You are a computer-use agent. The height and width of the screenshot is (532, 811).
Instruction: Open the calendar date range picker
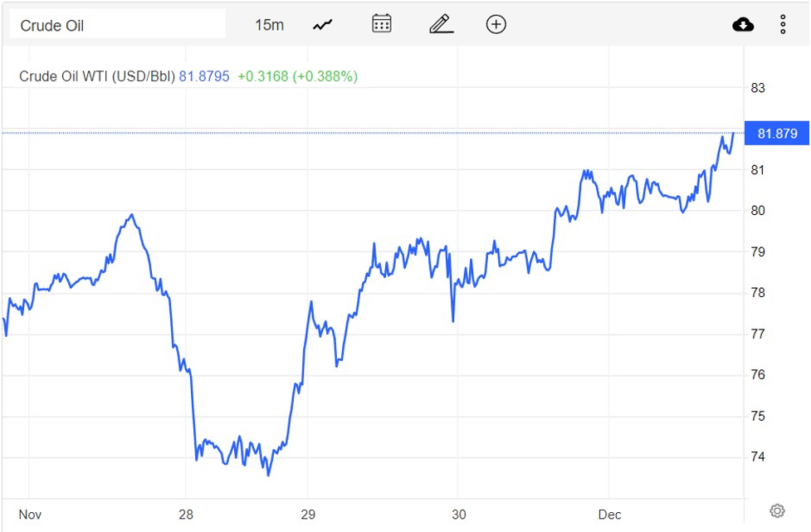click(382, 24)
